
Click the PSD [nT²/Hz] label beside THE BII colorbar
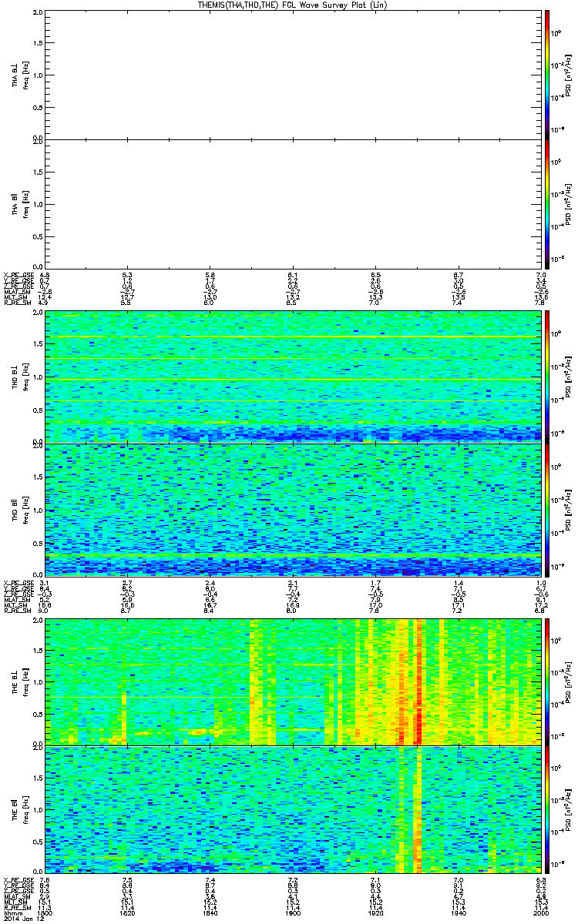click(569, 809)
